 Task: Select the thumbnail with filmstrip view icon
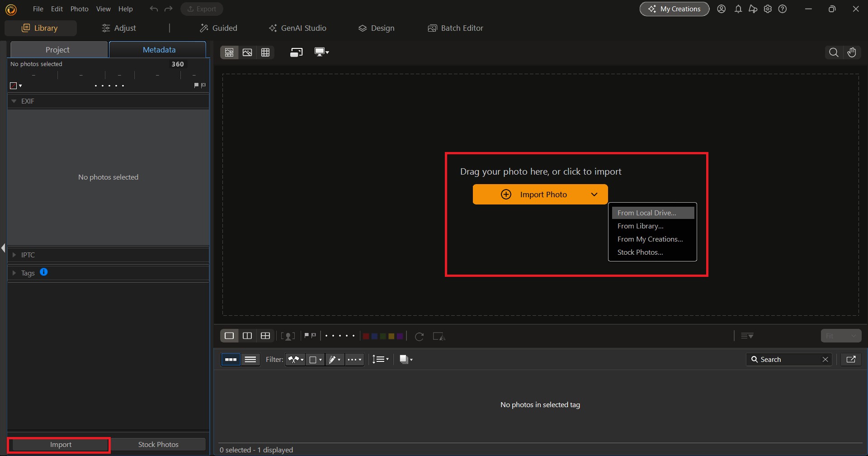click(229, 52)
